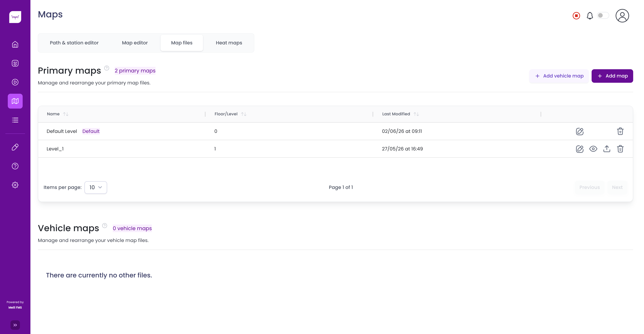644x334 pixels.
Task: Click the red stop/record icon
Action: [x=576, y=16]
